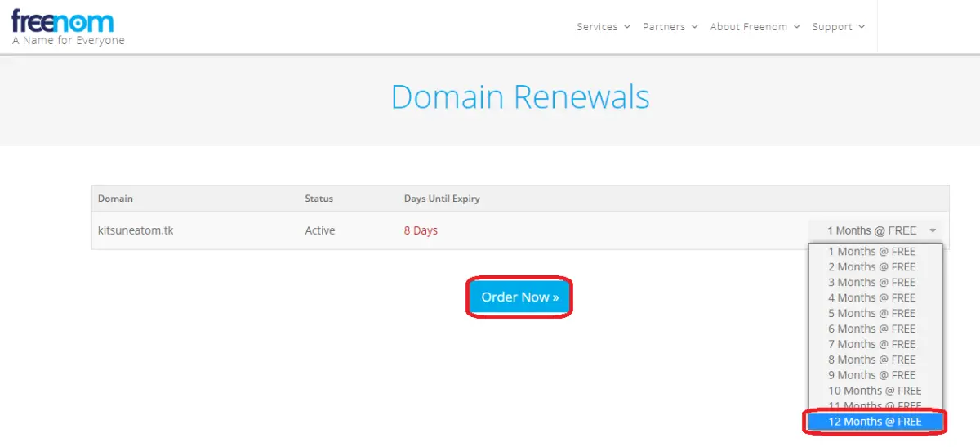The image size is (980, 447).
Task: Click the Domain Renewals page heading
Action: [520, 97]
